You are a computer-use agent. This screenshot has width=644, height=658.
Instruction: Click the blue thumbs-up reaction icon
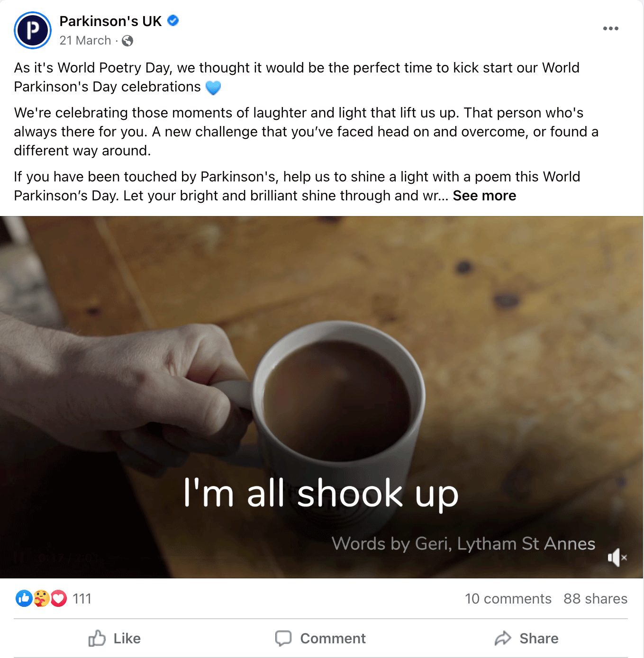click(24, 598)
